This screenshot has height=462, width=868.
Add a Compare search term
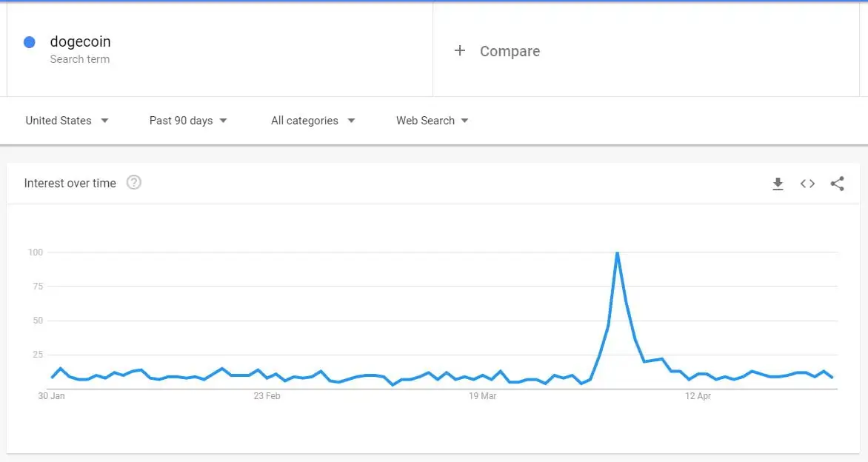click(510, 51)
